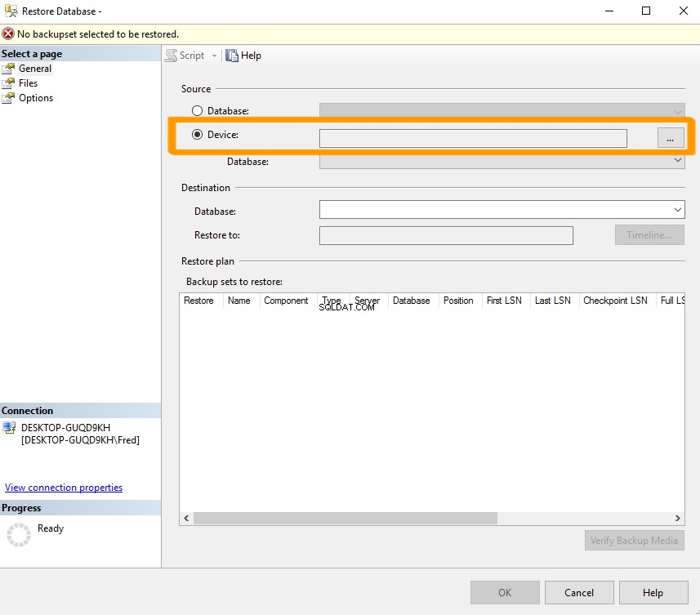
Task: Click the red error icon in message bar
Action: pyautogui.click(x=8, y=34)
